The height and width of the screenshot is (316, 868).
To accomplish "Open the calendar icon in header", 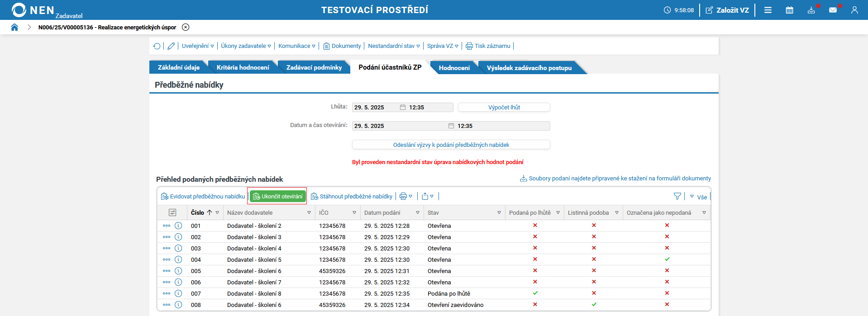I will click(x=789, y=10).
